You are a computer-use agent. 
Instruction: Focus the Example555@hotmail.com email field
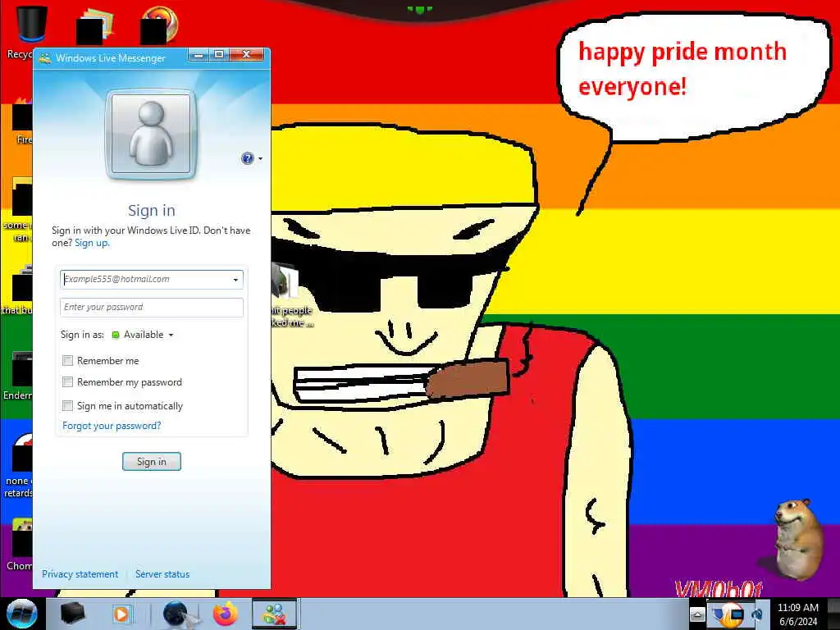pos(152,279)
